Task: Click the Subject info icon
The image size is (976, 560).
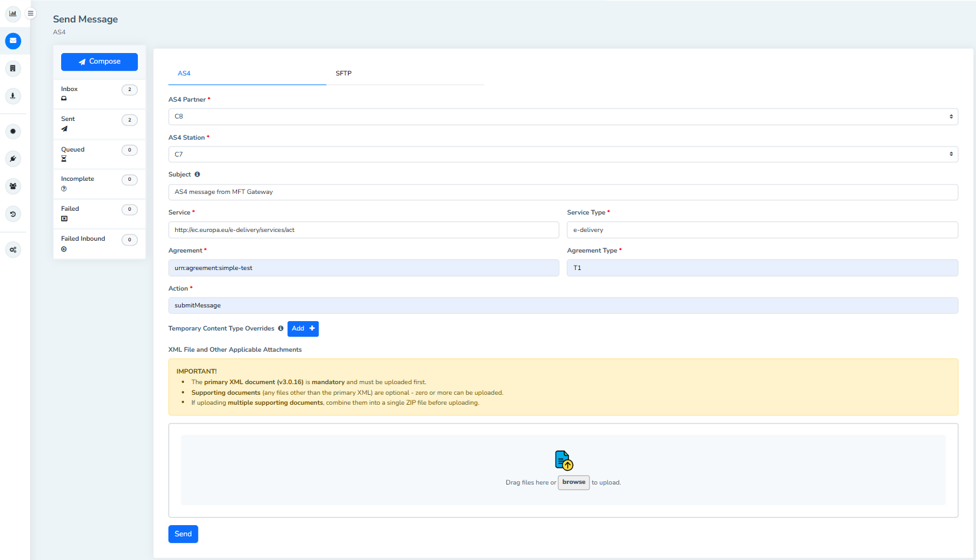Action: (197, 175)
